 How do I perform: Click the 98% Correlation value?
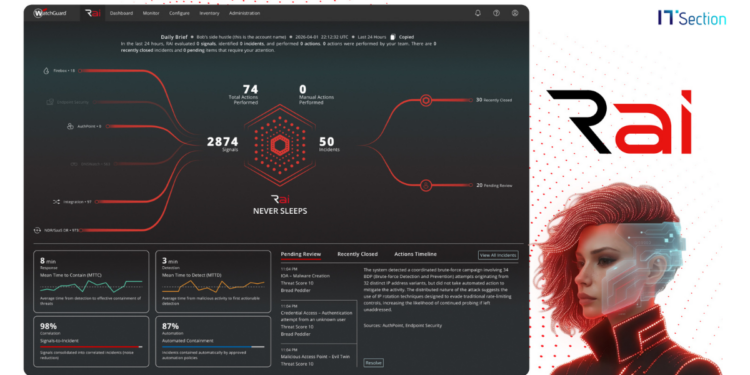click(x=48, y=326)
